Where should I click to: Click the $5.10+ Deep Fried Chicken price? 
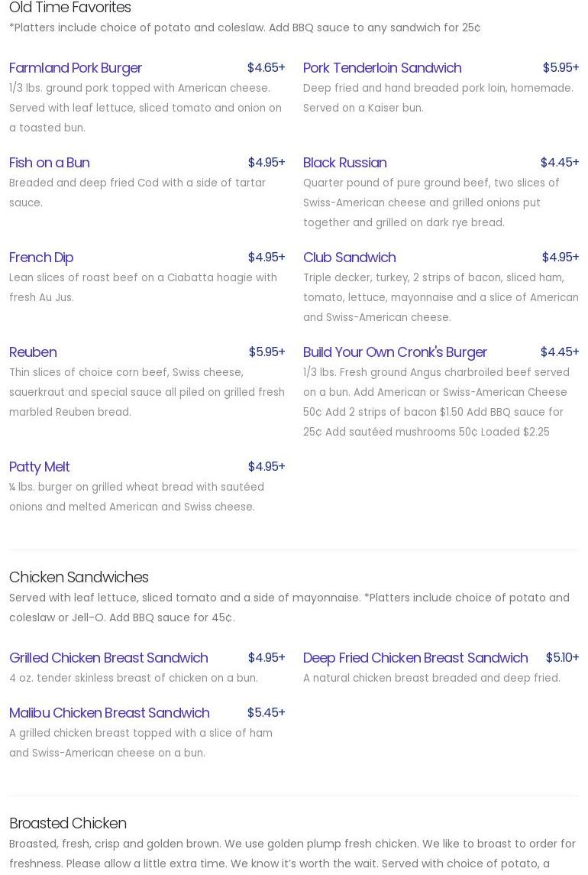[x=562, y=658]
